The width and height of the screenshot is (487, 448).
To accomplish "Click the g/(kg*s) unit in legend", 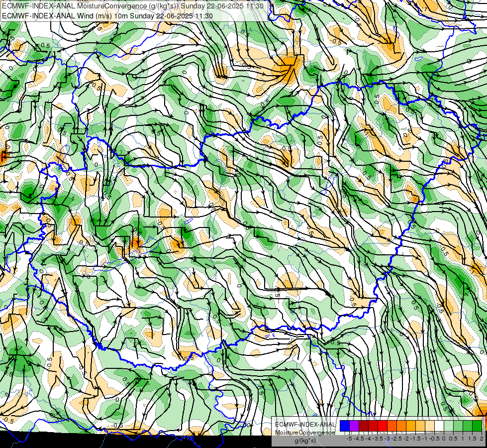I will [x=305, y=441].
